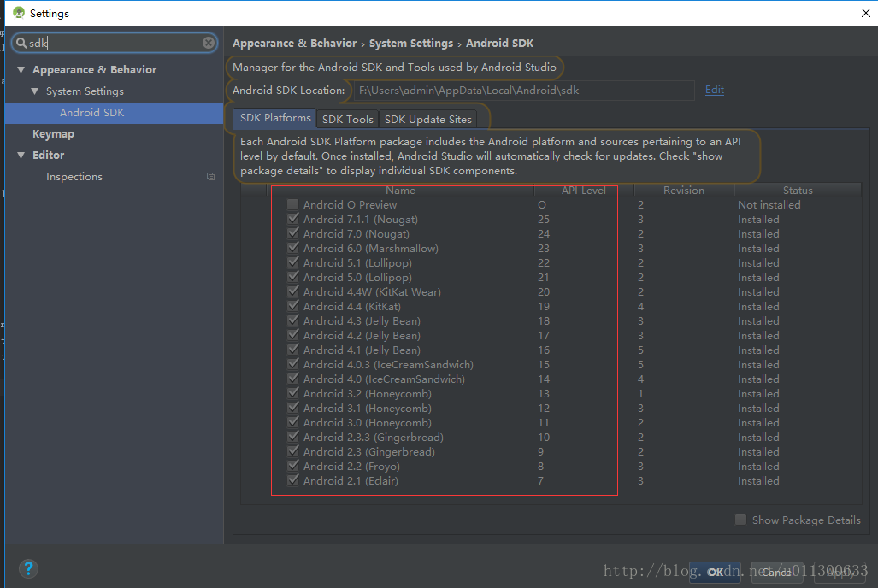Toggle Android 4.0 (IceCreamSandwich) checkbox
Screen dimensions: 878x588
(293, 379)
